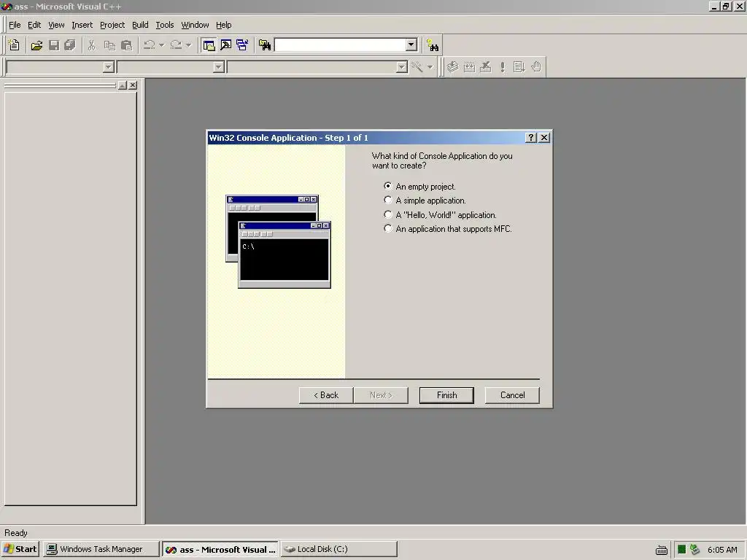Click the Go debug icon
The height and width of the screenshot is (560, 747).
click(519, 67)
